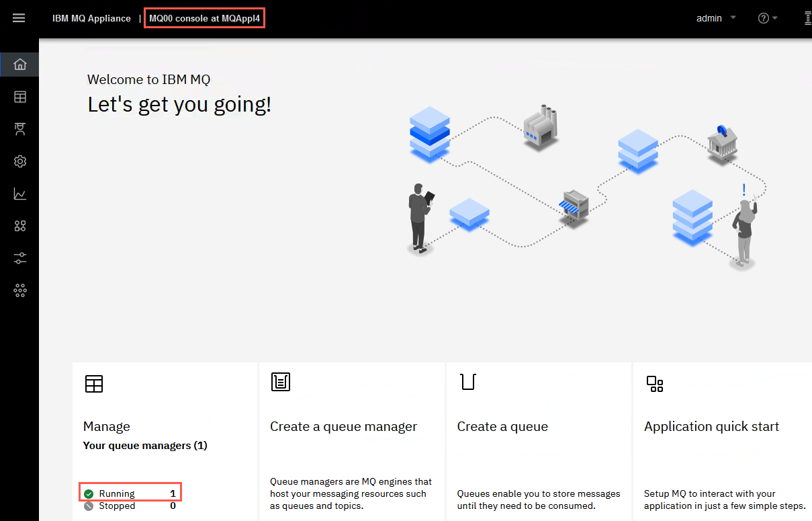Image resolution: width=812 pixels, height=521 pixels.
Task: Choose the Create a queue tile
Action: pyautogui.click(x=539, y=442)
